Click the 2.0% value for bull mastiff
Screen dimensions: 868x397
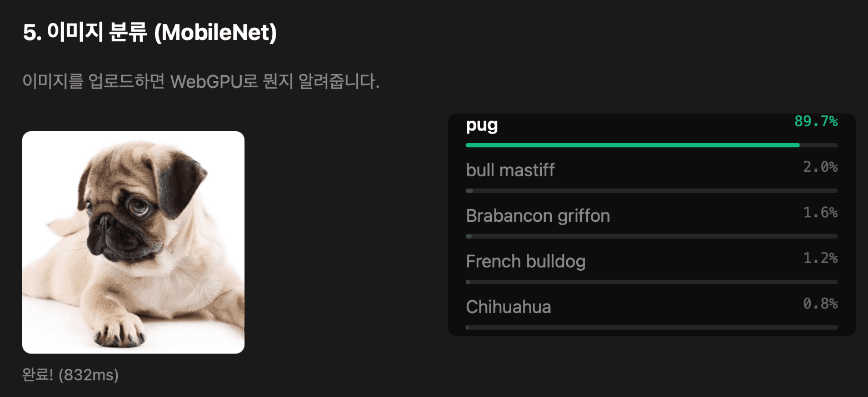[x=820, y=167]
